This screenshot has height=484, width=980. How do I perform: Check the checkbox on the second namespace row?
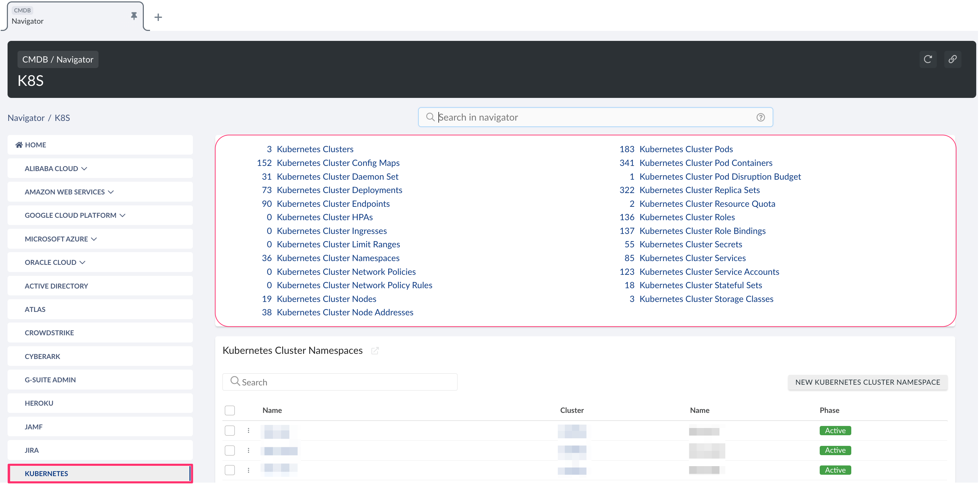click(x=230, y=450)
